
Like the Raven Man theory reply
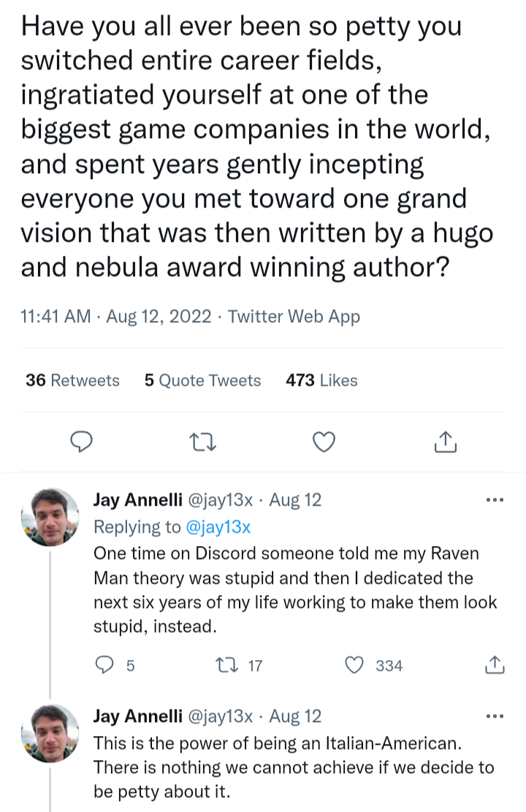tap(354, 665)
